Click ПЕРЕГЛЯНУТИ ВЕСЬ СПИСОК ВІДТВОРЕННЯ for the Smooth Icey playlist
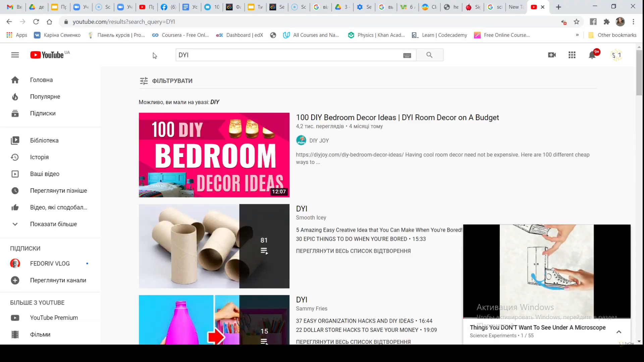The width and height of the screenshot is (644, 362). pyautogui.click(x=353, y=251)
